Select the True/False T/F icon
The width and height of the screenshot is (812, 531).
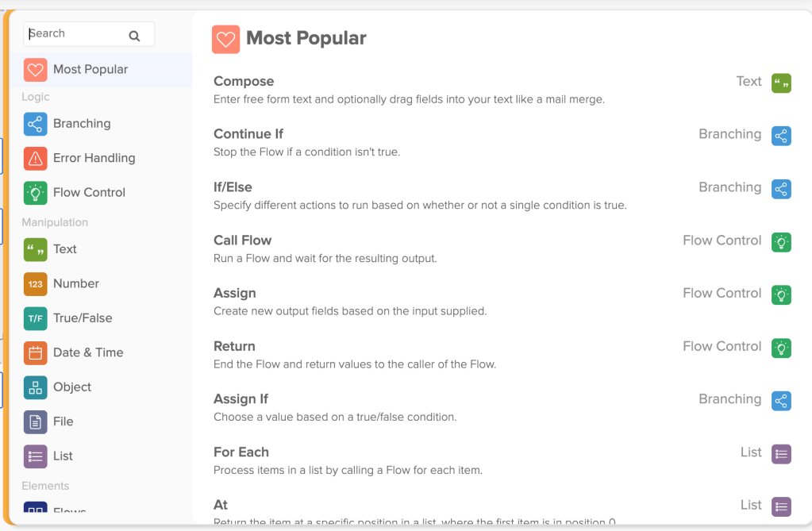(35, 318)
